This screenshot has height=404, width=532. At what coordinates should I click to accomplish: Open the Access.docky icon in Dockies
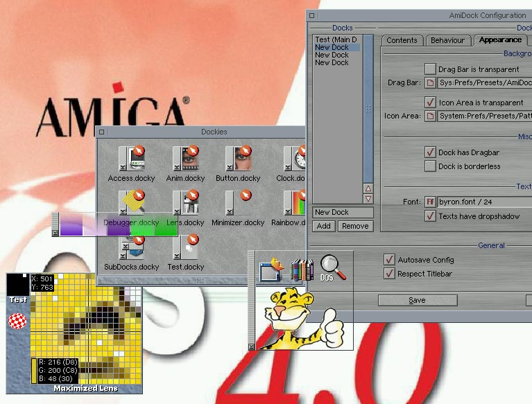coord(132,158)
